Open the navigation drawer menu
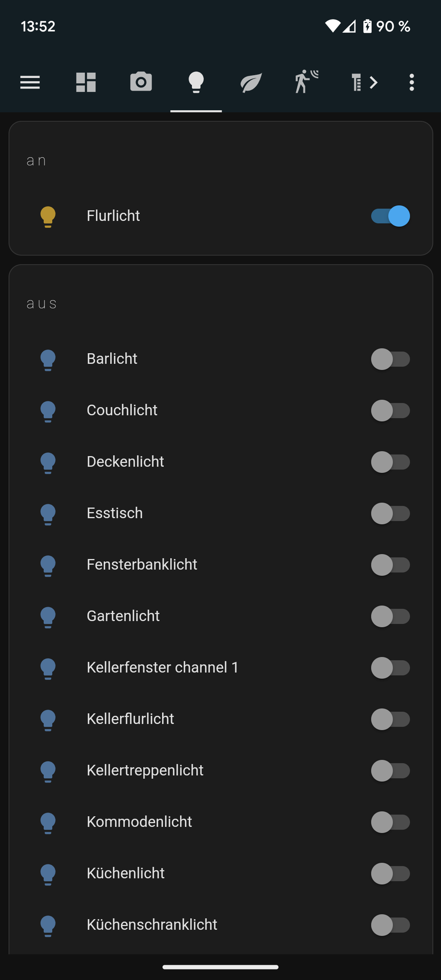Image resolution: width=441 pixels, height=980 pixels. click(x=30, y=82)
